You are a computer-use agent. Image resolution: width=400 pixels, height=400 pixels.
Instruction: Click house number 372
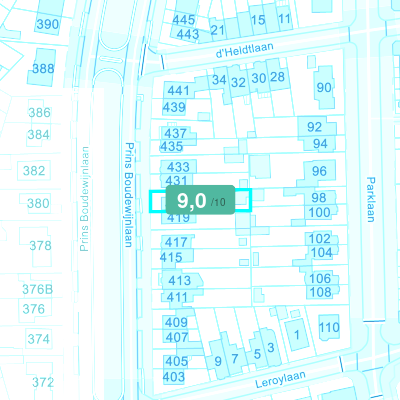pyautogui.click(x=43, y=382)
